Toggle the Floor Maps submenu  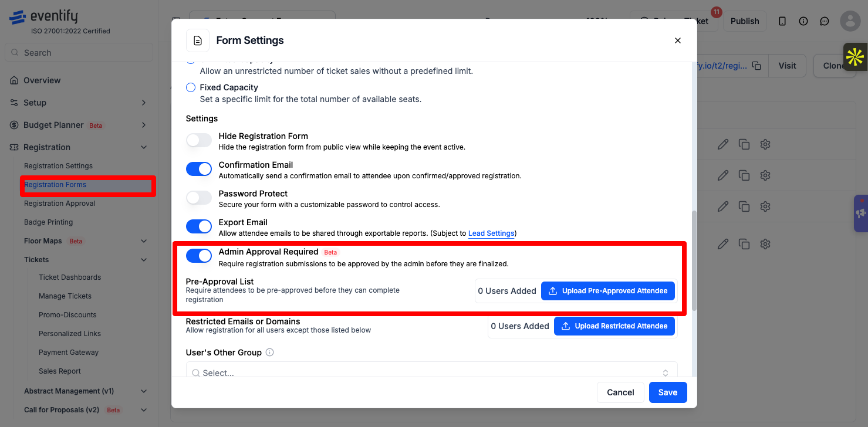click(x=144, y=241)
